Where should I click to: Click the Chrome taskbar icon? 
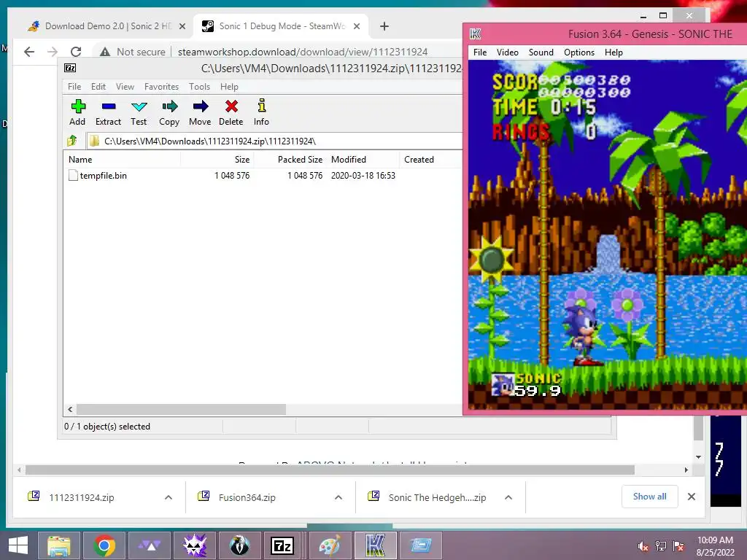point(104,545)
